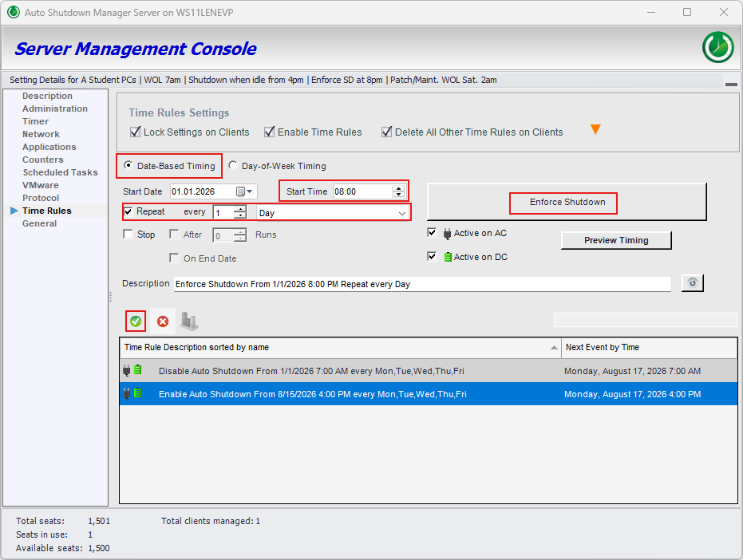Select Time Rules in sidebar
This screenshot has width=743, height=560.
(47, 211)
